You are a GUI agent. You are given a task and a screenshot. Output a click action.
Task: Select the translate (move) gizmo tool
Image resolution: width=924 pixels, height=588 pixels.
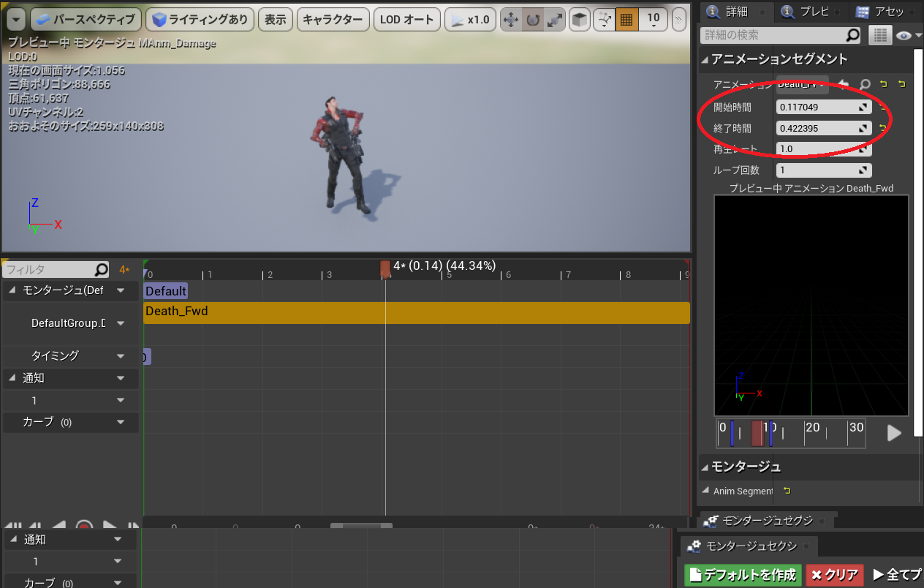(x=511, y=20)
